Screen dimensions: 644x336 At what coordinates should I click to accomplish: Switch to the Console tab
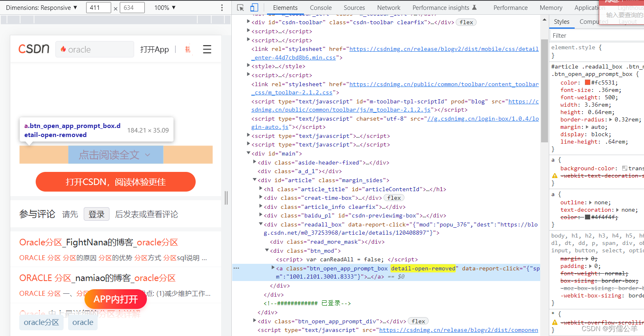click(x=321, y=7)
